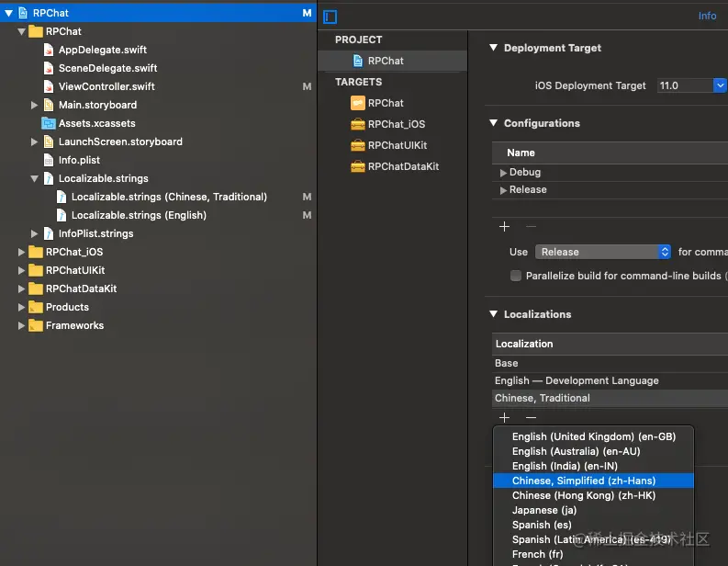Hide the project and targets list sidebar icon

(330, 17)
